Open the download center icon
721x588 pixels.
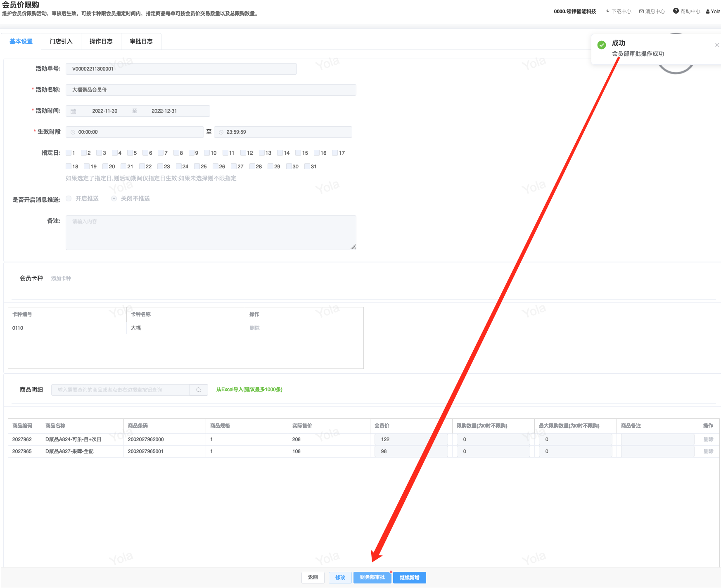pos(607,12)
